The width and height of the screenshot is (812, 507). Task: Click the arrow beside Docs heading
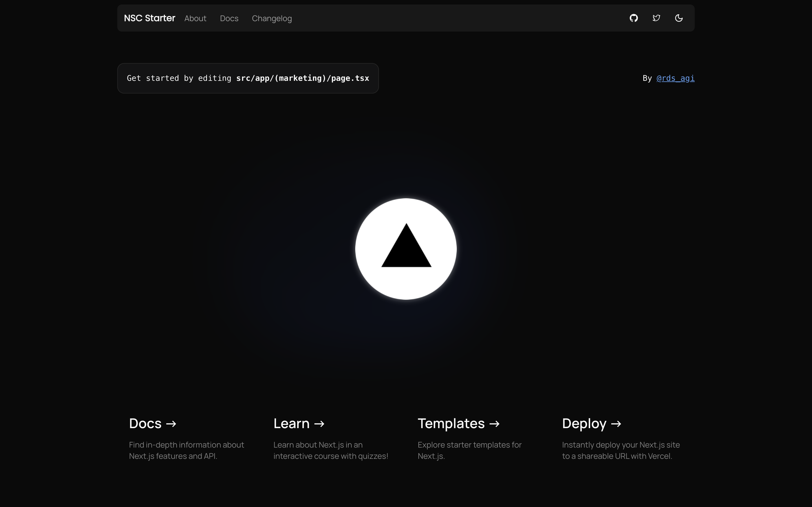pos(171,424)
